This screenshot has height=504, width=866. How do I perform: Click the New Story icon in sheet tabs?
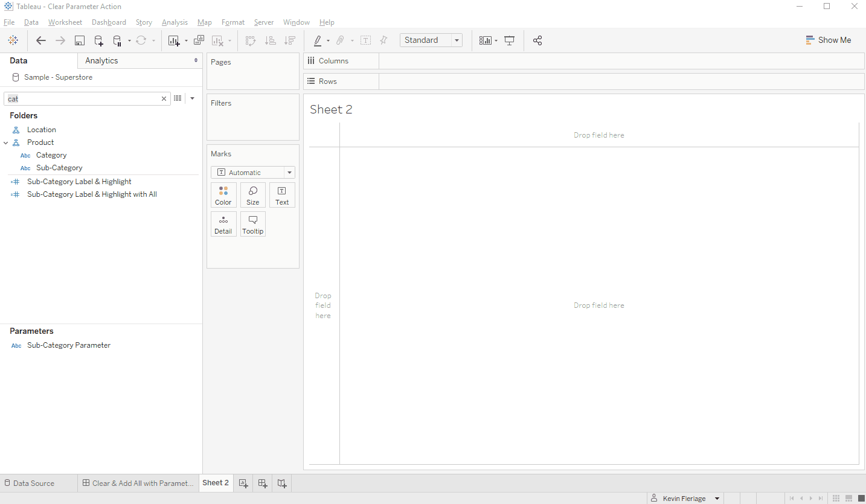pyautogui.click(x=282, y=483)
